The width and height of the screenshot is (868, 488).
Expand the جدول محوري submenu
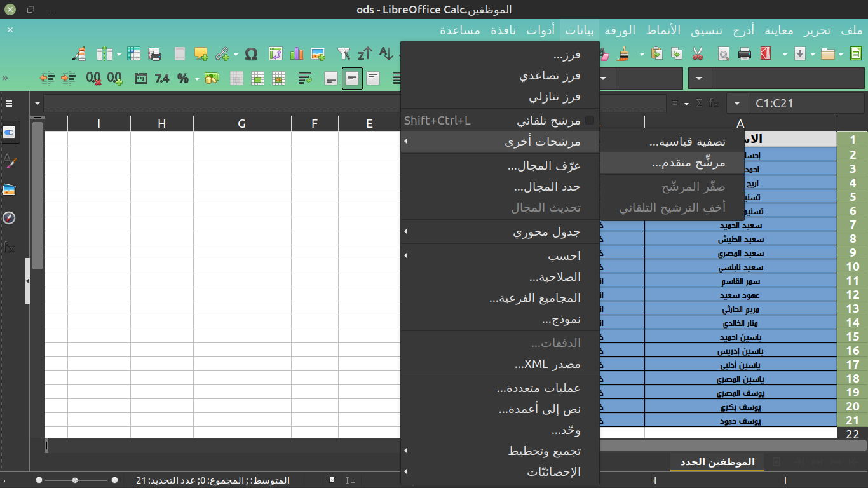[x=546, y=232]
